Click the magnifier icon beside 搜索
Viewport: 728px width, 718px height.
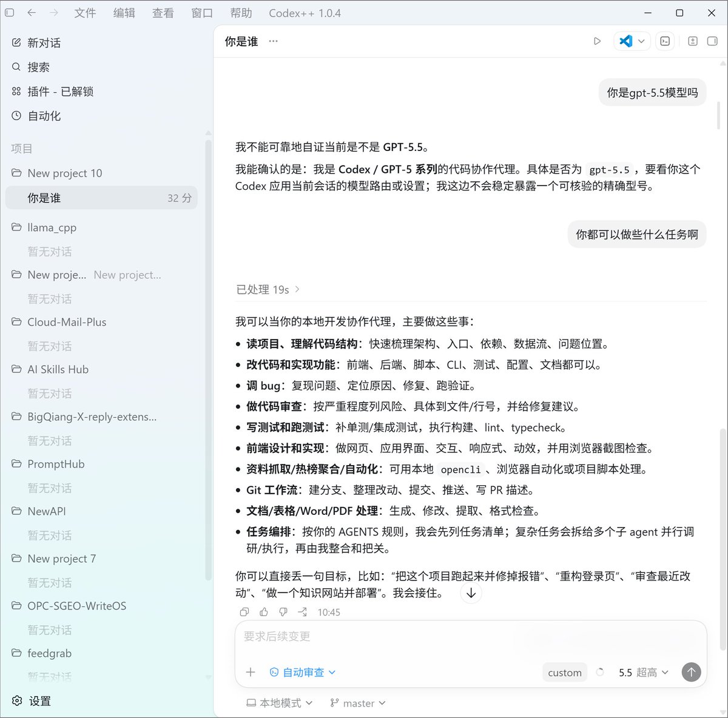[x=16, y=67]
